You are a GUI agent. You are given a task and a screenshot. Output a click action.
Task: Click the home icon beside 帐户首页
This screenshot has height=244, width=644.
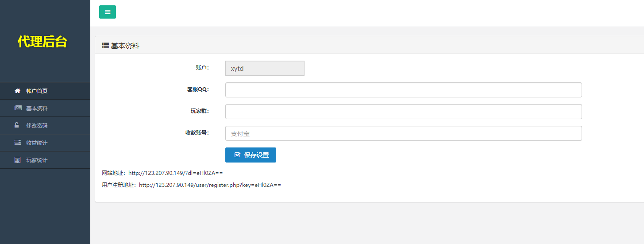[18, 91]
